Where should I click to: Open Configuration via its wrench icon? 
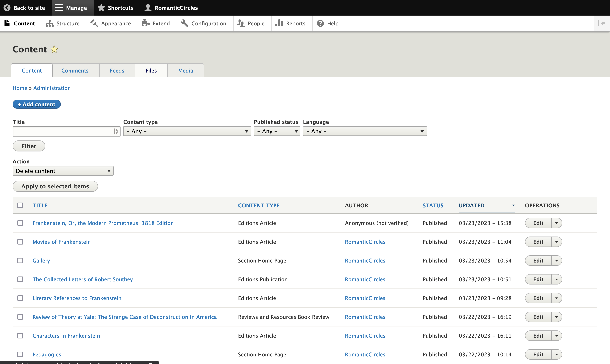click(x=184, y=23)
